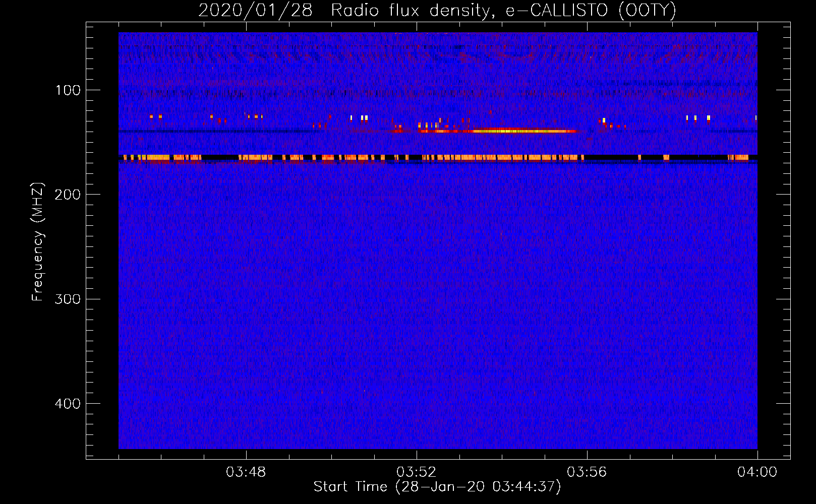The image size is (816, 504).
Task: Click the 'Frequency (MHZ)' axis label
Action: 38,242
